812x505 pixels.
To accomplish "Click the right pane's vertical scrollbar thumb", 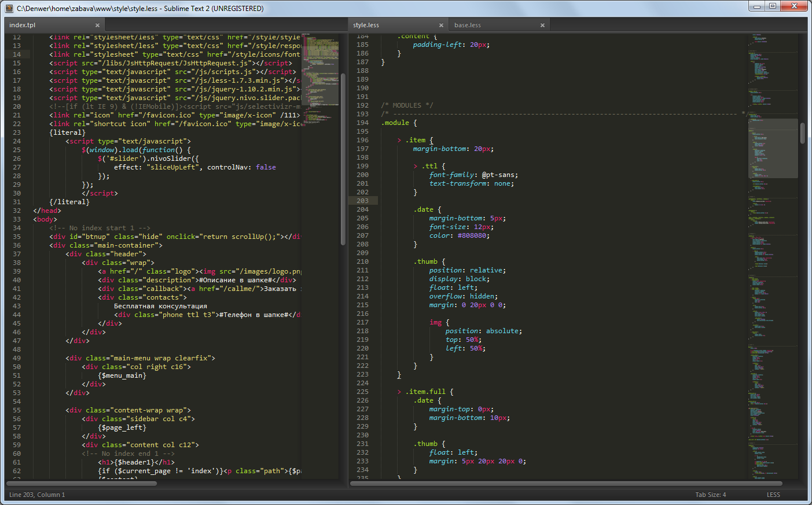I will 802,133.
